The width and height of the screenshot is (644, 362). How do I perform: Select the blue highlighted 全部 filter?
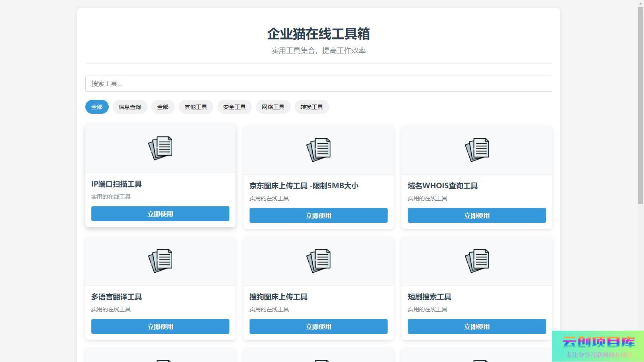pyautogui.click(x=97, y=107)
